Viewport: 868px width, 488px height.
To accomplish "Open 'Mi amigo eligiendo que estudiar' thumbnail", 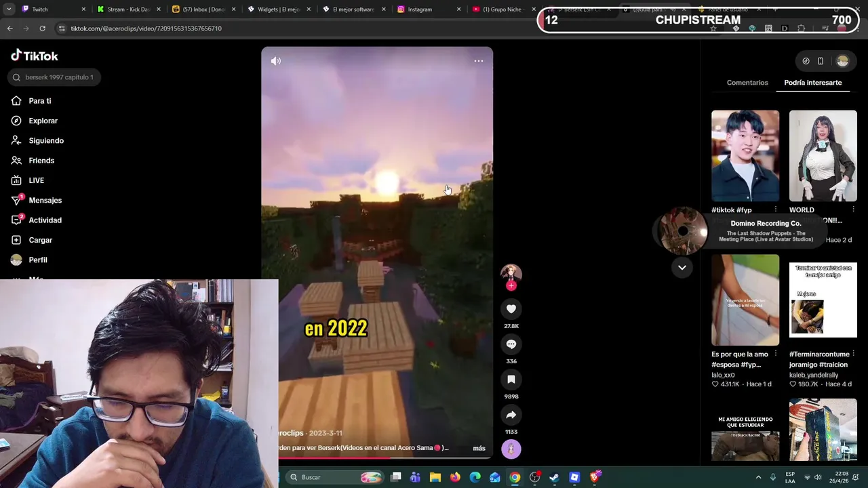I will pos(745,430).
